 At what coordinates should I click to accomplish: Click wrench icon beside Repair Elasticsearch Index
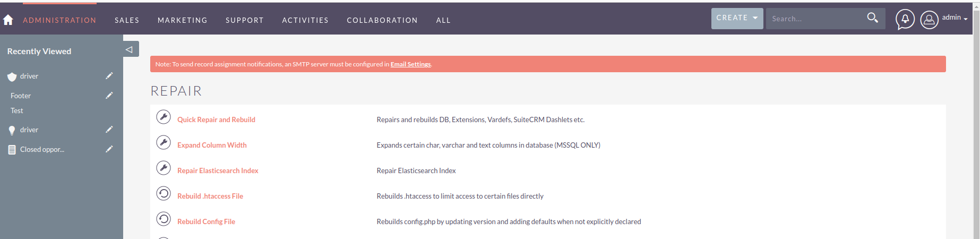pyautogui.click(x=164, y=168)
